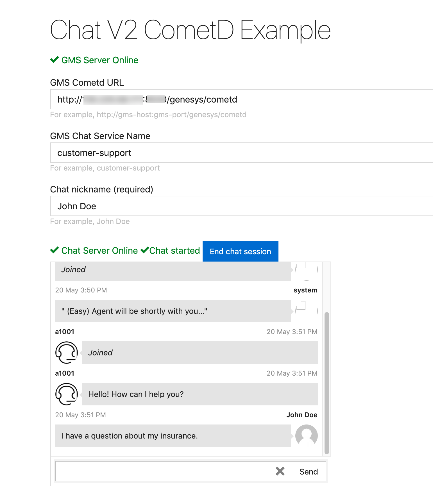Click the Chat Server Online status text

pos(99,251)
